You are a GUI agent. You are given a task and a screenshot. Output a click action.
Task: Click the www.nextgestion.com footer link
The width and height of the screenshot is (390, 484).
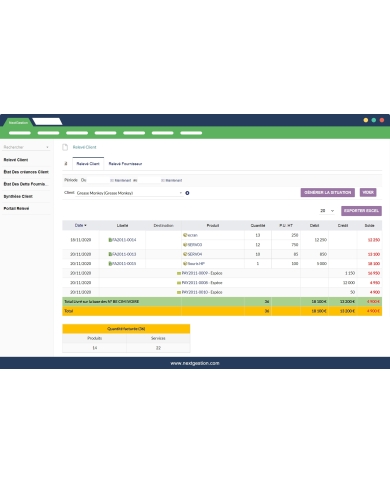coord(195,363)
